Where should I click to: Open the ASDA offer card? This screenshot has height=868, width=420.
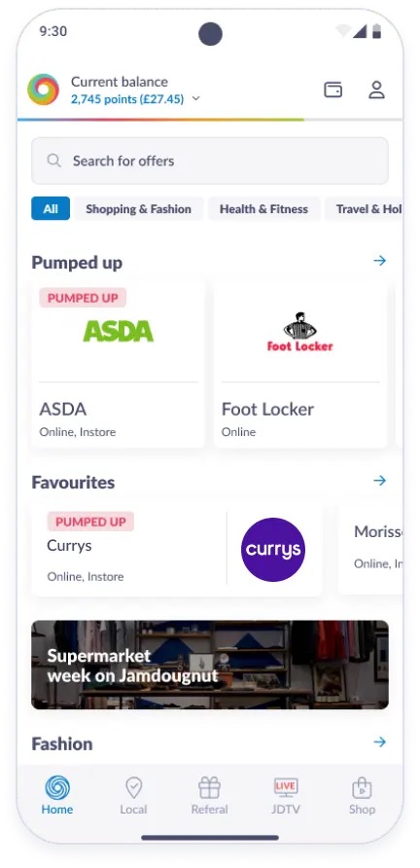119,364
